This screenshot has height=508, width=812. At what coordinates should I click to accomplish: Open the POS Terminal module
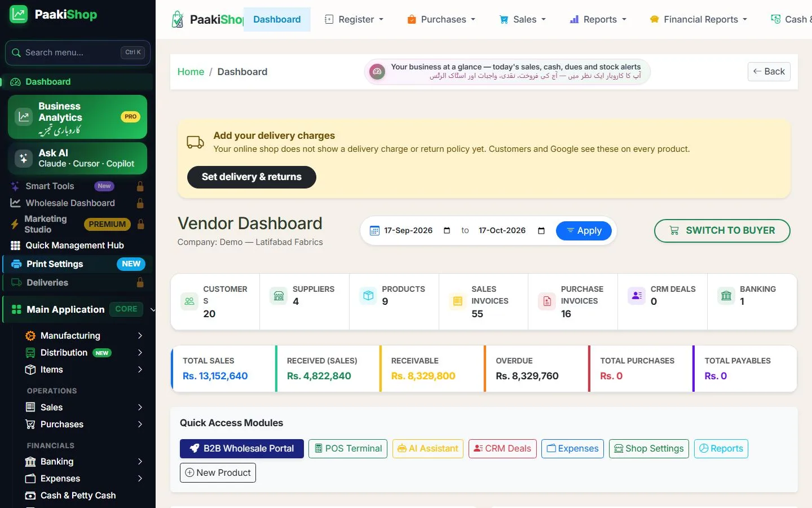348,449
